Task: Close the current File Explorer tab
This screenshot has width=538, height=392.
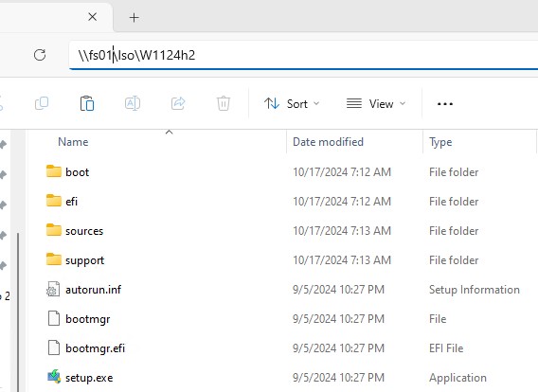Action: 92,17
